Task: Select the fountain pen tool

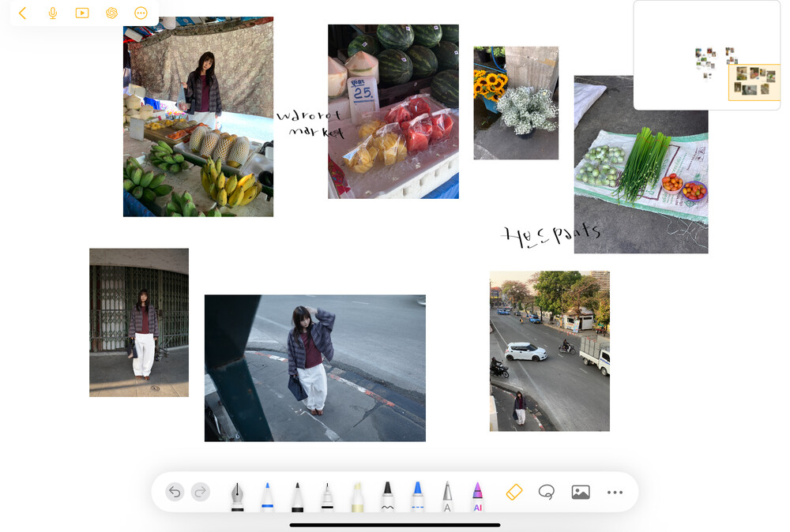Action: point(237,495)
